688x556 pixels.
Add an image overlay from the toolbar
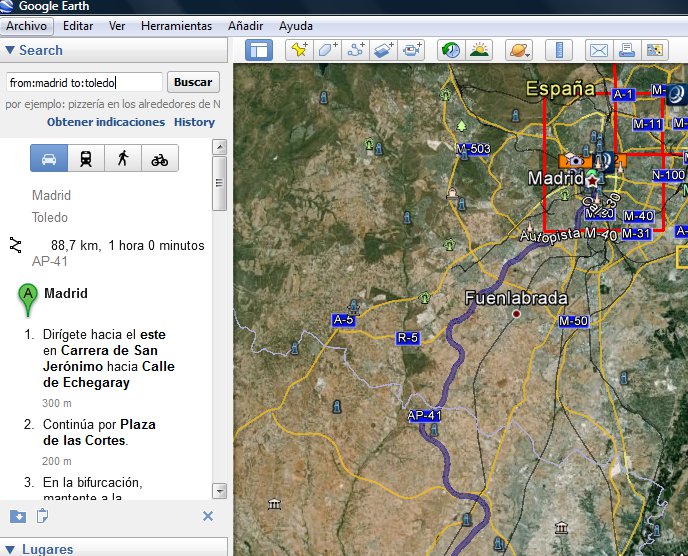[x=383, y=50]
